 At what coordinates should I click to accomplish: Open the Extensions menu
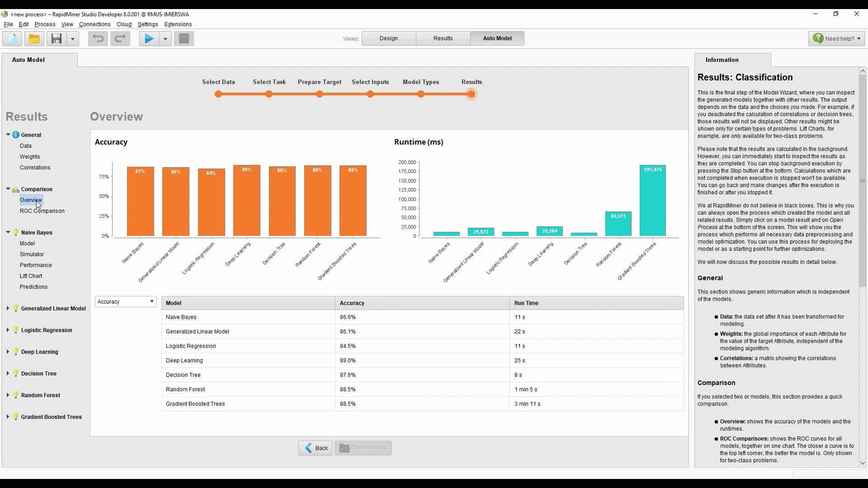[x=178, y=24]
